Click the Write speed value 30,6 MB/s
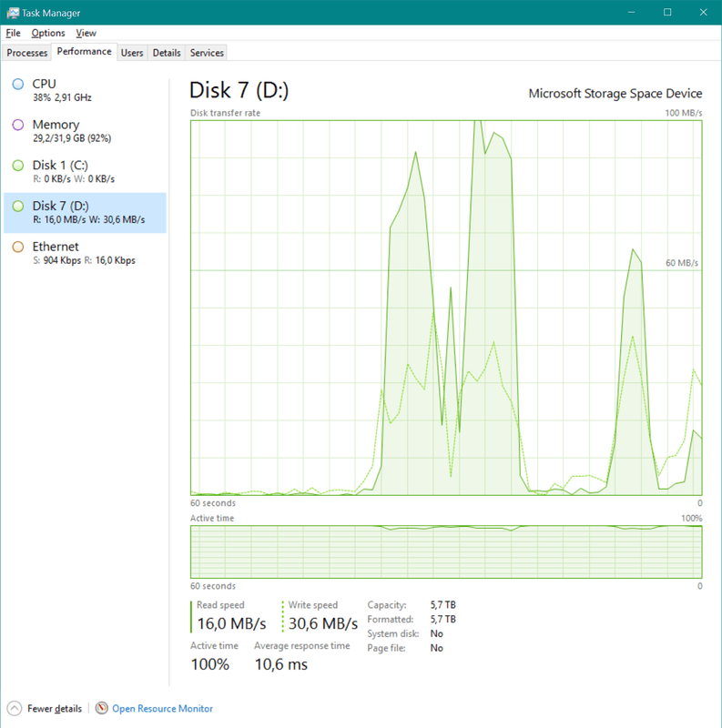This screenshot has height=728, width=722. coord(323,623)
